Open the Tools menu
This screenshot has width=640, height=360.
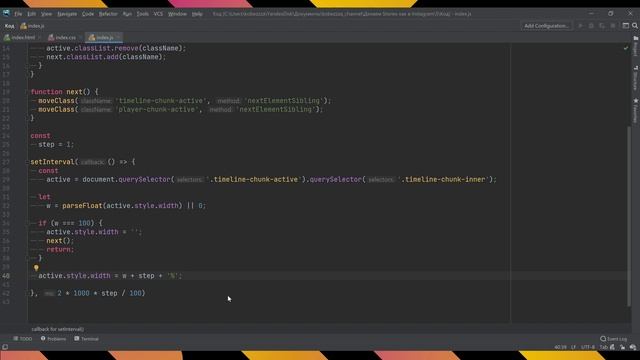coord(142,14)
